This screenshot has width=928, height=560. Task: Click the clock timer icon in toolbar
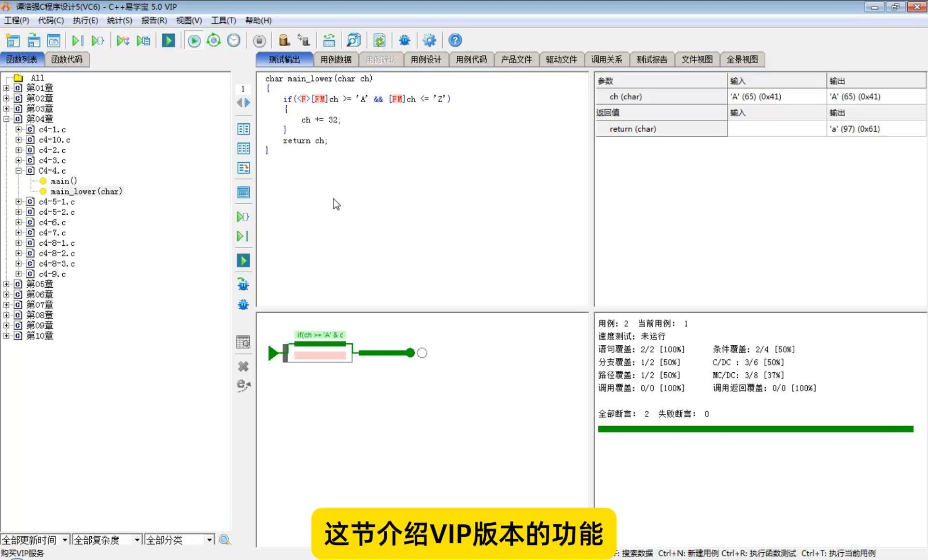tap(234, 40)
